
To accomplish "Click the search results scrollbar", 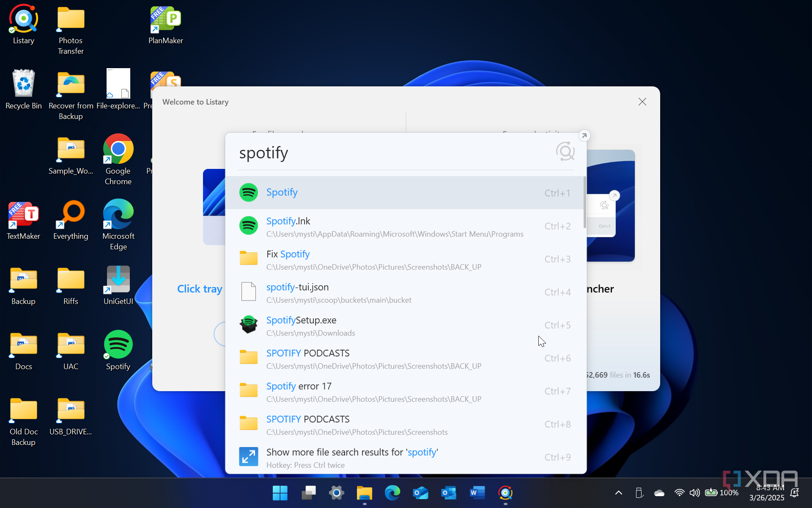I will [585, 202].
